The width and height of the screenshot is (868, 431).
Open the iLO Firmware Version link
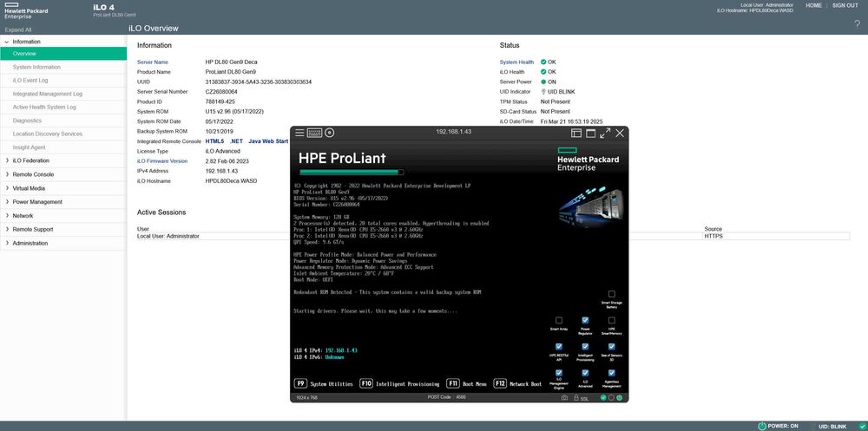[162, 161]
